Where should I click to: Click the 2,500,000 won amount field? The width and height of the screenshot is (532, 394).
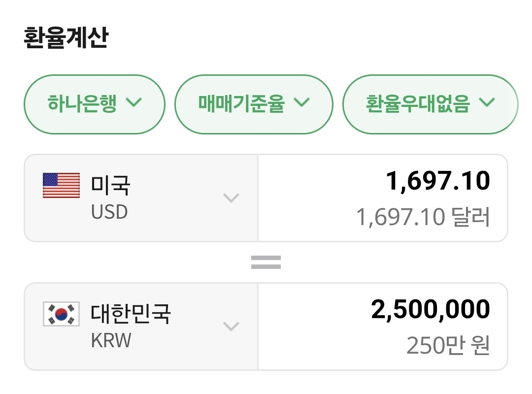[430, 309]
